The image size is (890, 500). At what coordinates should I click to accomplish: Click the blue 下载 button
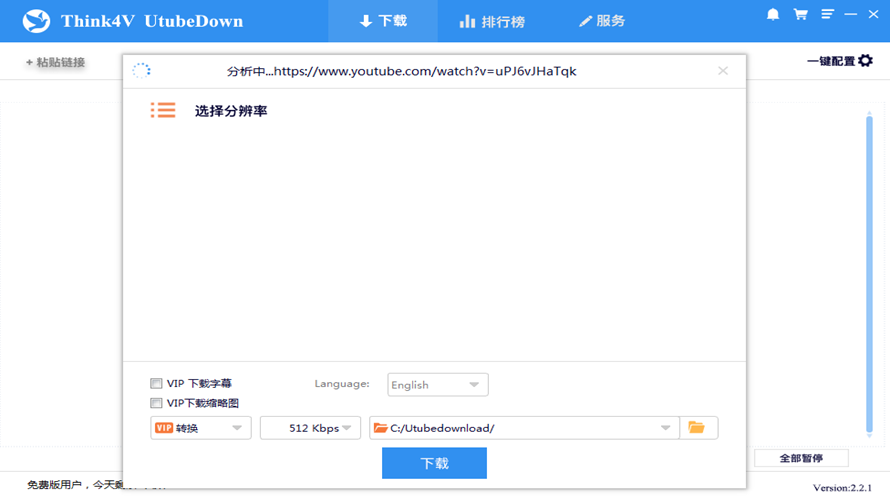click(434, 463)
